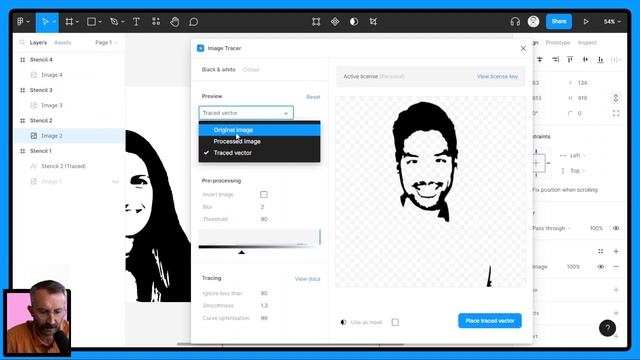Click the Ignore less than value field
640x360 pixels.
[x=264, y=293]
